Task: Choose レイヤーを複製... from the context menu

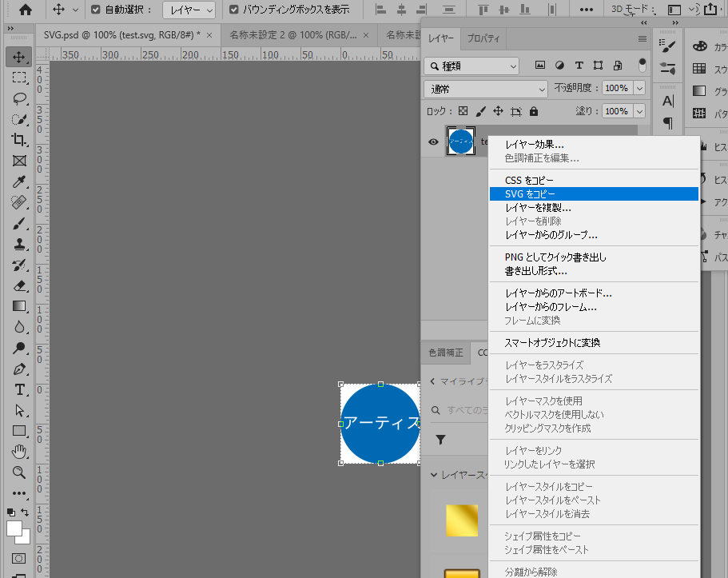Action: coord(594,208)
